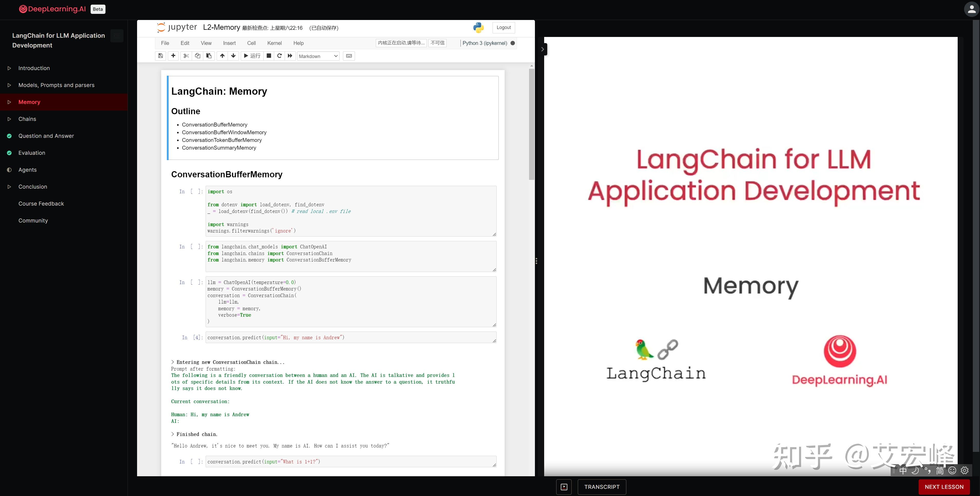Open the View menu
This screenshot has width=980, height=496.
[x=206, y=43]
